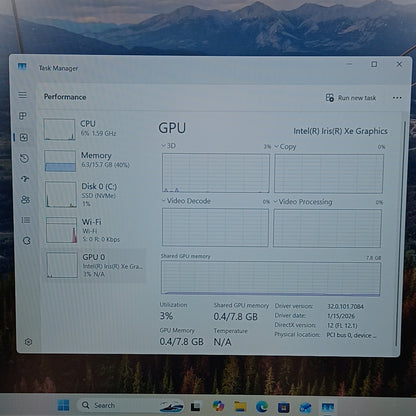416x416 pixels.
Task: Open the Video Processing engine dropdown
Action: click(x=303, y=202)
